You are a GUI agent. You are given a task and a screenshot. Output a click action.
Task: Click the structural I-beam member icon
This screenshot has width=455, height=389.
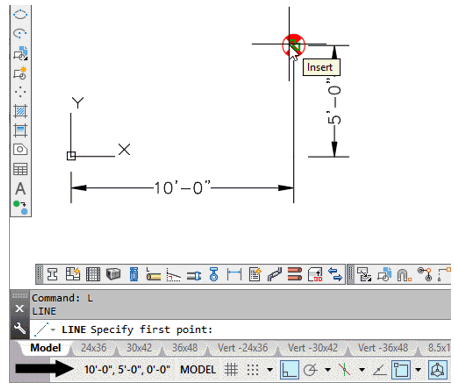coord(52,275)
